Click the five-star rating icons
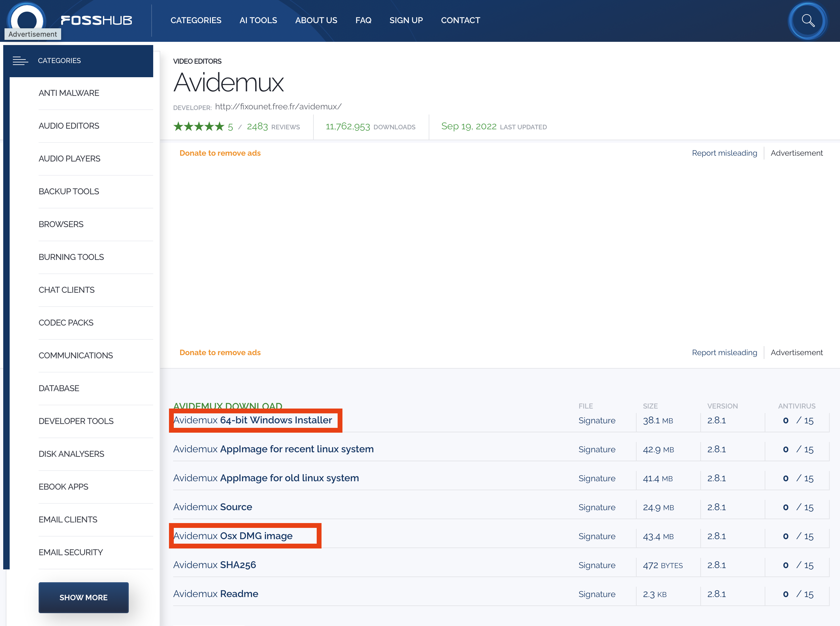840x626 pixels. pyautogui.click(x=199, y=126)
